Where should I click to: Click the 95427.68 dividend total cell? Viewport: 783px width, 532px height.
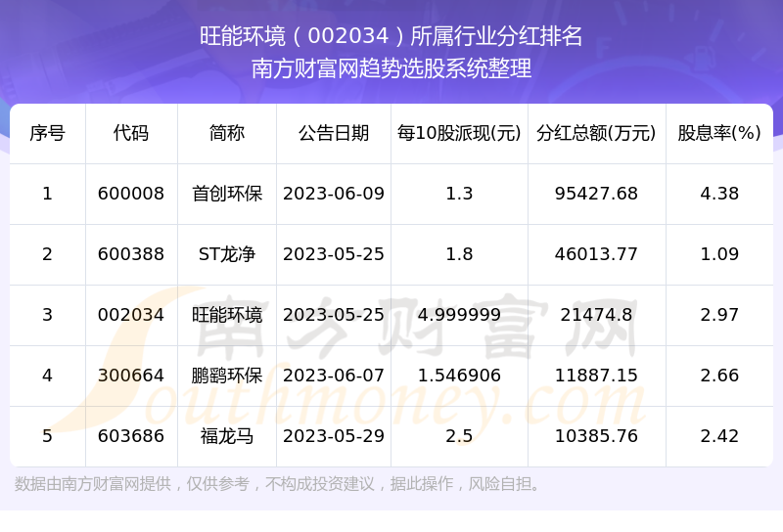[x=596, y=194]
